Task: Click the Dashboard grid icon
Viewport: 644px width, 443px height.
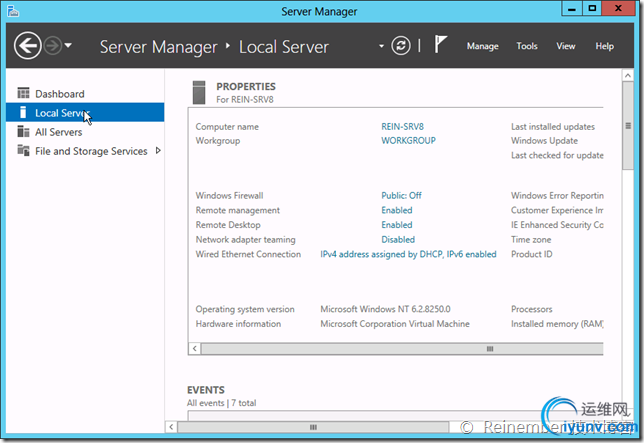Action: [x=23, y=93]
